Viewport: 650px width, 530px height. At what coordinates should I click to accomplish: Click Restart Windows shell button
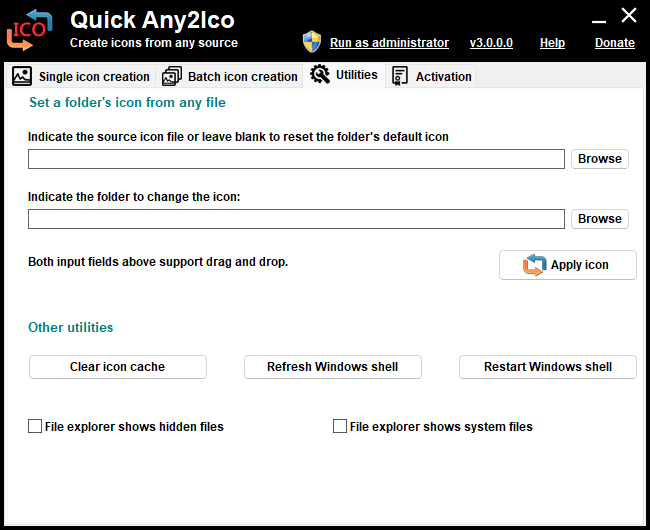pos(548,367)
